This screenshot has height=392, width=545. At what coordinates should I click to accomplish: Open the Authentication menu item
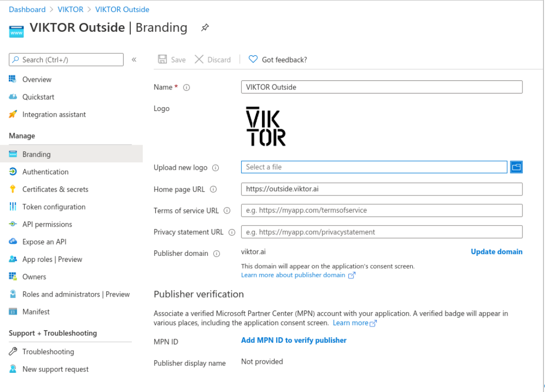pos(45,172)
